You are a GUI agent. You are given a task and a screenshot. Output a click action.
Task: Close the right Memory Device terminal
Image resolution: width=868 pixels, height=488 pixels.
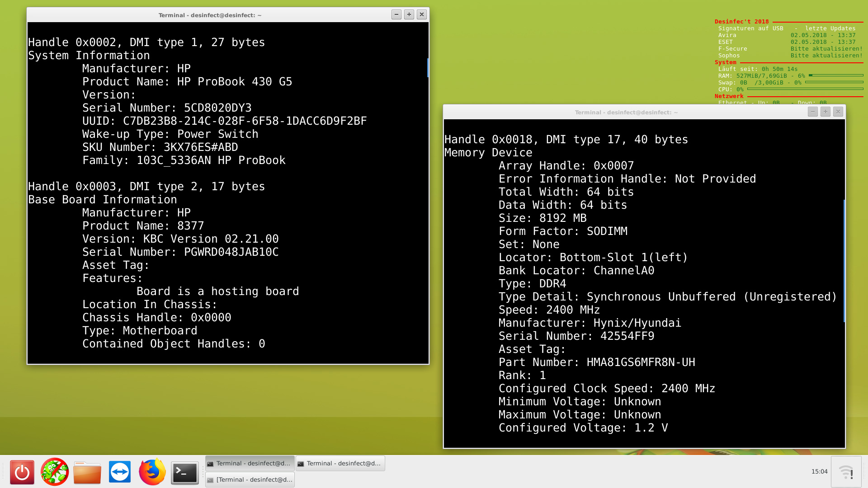[838, 112]
